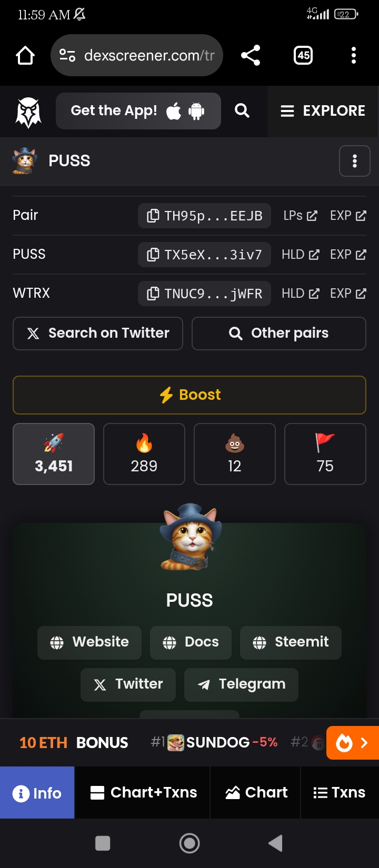This screenshot has width=379, height=868.
Task: Open the search magnifier icon
Action: [x=242, y=110]
